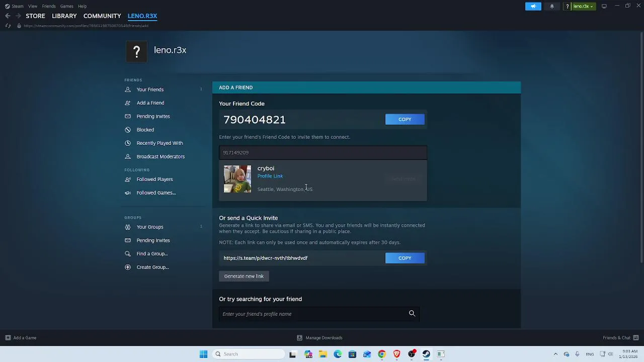Expand the leno.r3x account dropdown
644x362 pixels.
point(584,6)
